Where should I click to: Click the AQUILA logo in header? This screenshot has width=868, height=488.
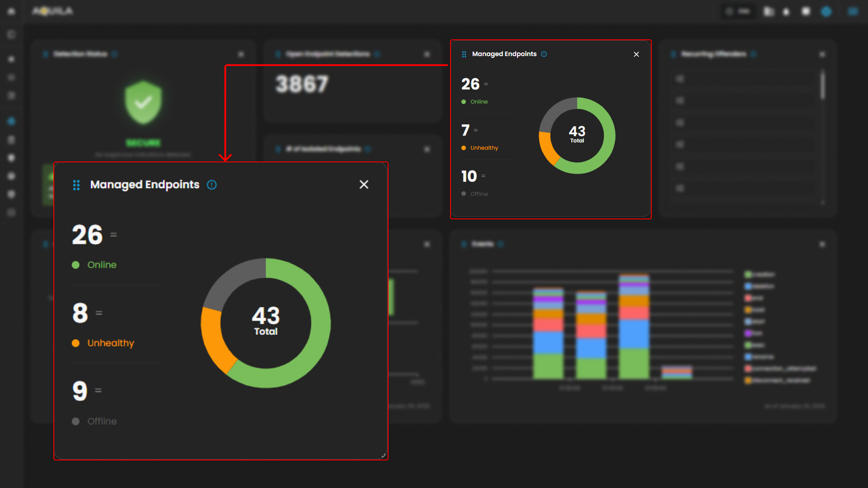point(52,11)
